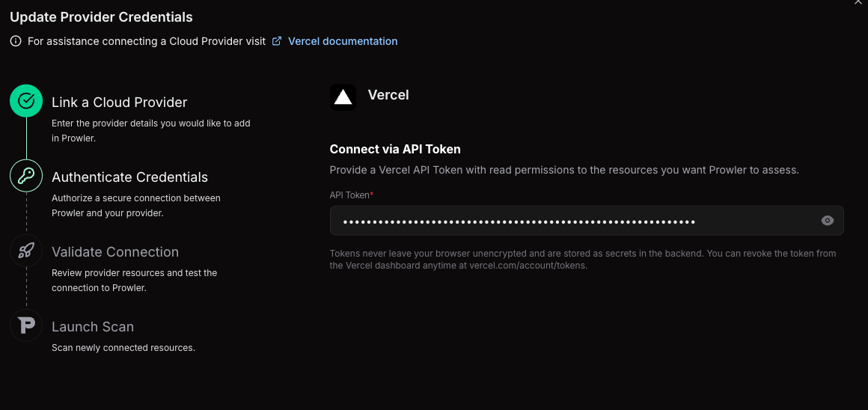
Task: Click the key icon for Authenticate Credentials
Action: pos(26,175)
